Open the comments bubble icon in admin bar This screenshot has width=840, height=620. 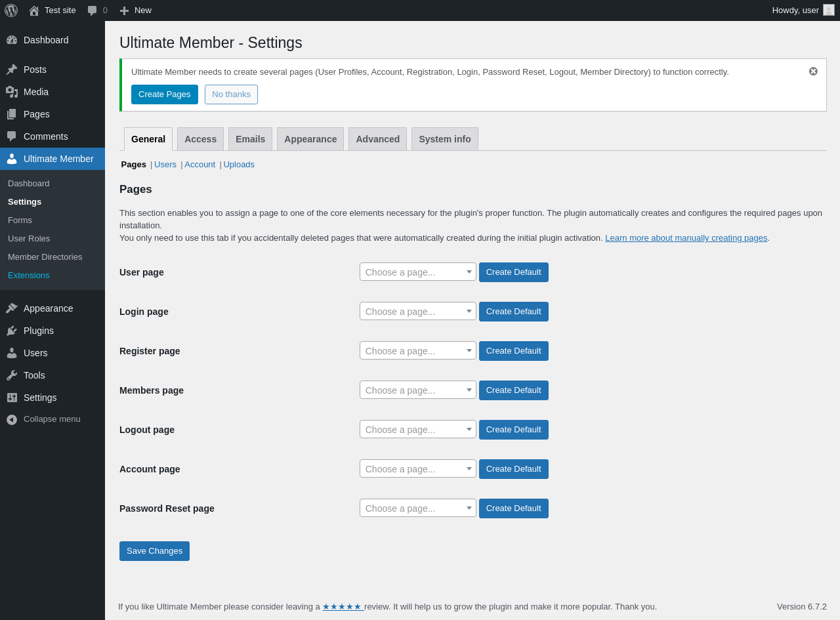tap(93, 10)
